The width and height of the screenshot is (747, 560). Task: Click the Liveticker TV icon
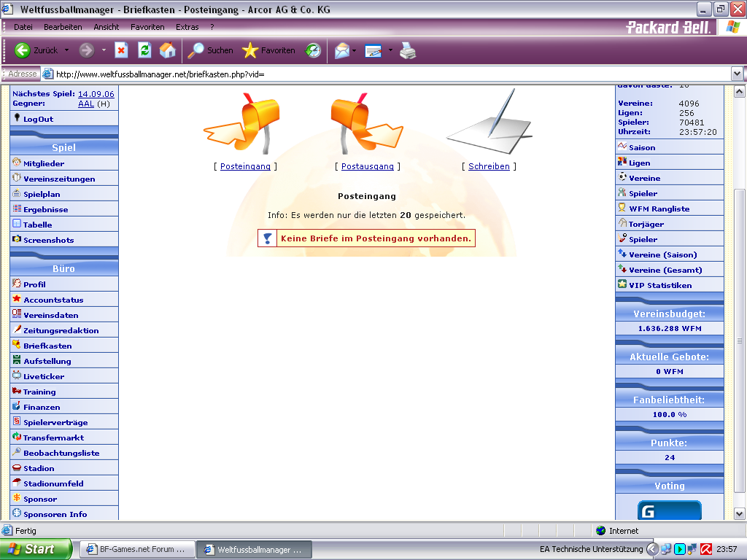[x=17, y=376]
